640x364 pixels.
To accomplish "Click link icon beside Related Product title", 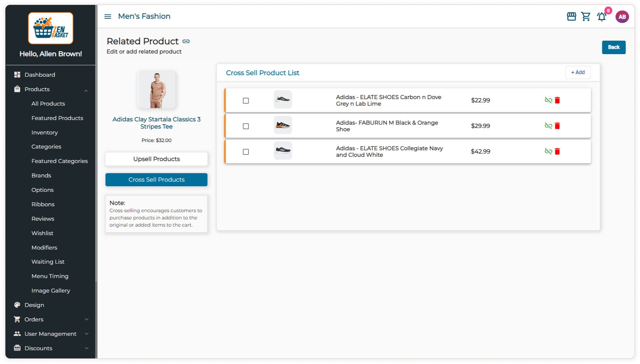I will tap(186, 41).
